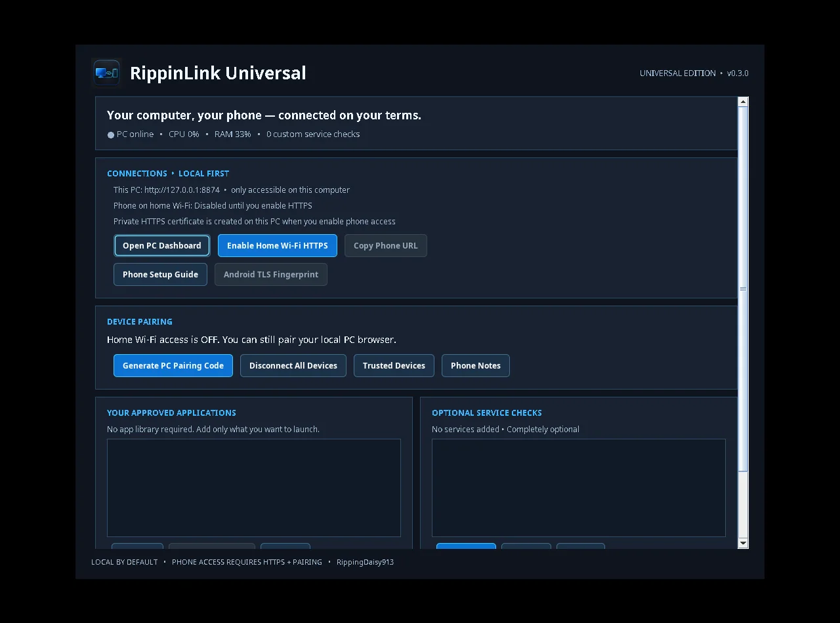
Task: Enable Home Wi-Fi HTTPS
Action: pos(277,246)
